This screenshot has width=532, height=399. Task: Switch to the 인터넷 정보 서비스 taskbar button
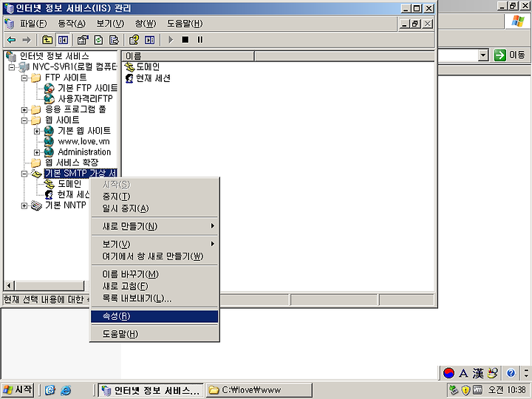coord(151,390)
